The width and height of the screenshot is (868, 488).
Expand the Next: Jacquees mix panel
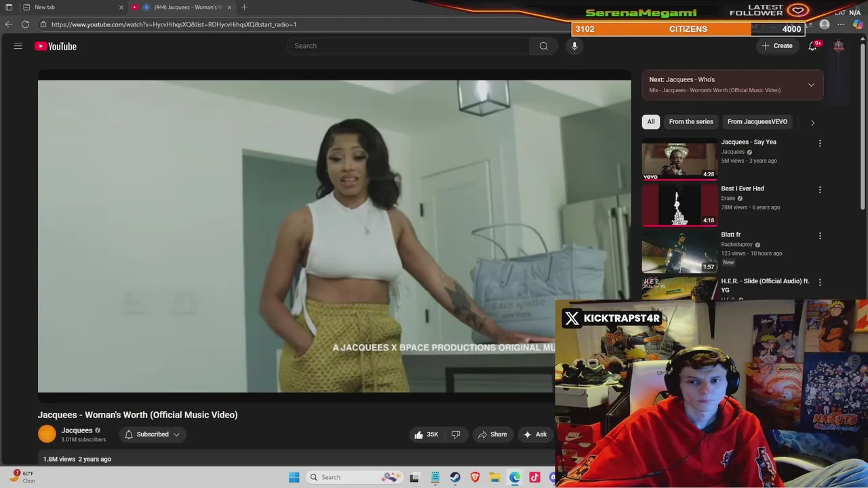click(x=811, y=85)
